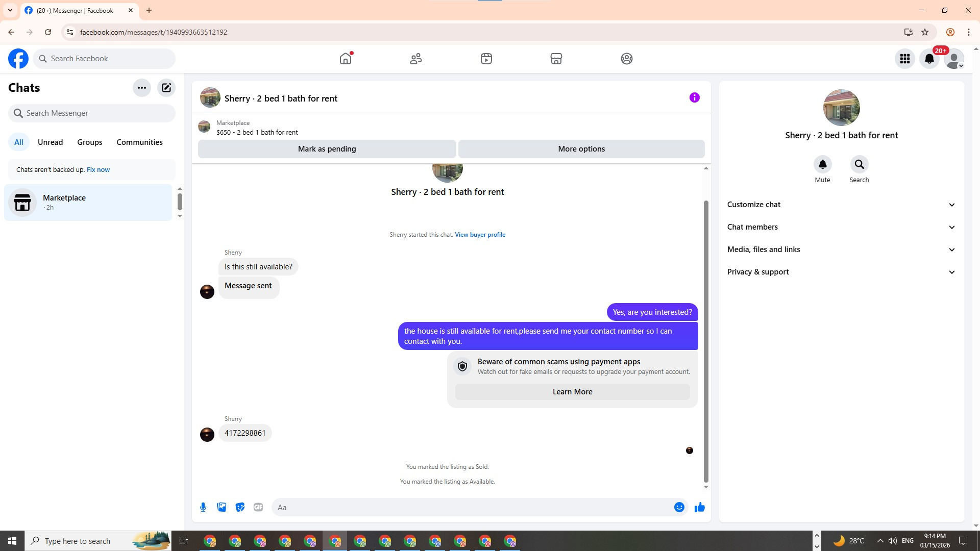Click the Search Facebook field

pos(104,59)
